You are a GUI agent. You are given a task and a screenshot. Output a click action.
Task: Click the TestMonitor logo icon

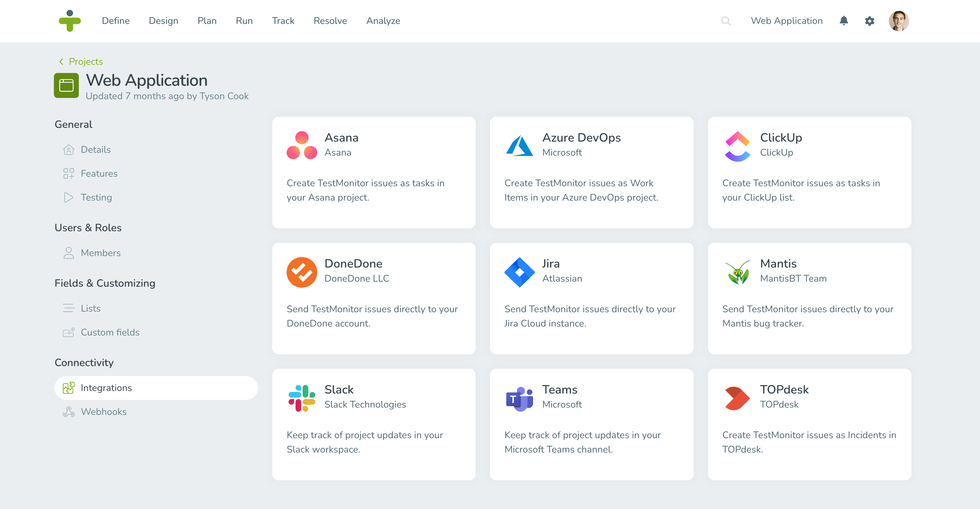(x=69, y=21)
